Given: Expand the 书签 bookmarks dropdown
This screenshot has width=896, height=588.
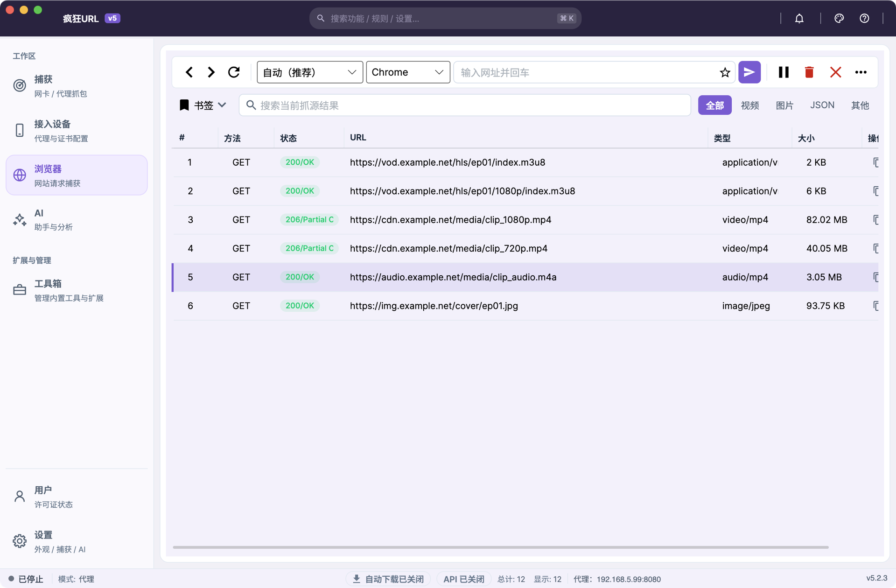Looking at the screenshot, I should pyautogui.click(x=203, y=105).
